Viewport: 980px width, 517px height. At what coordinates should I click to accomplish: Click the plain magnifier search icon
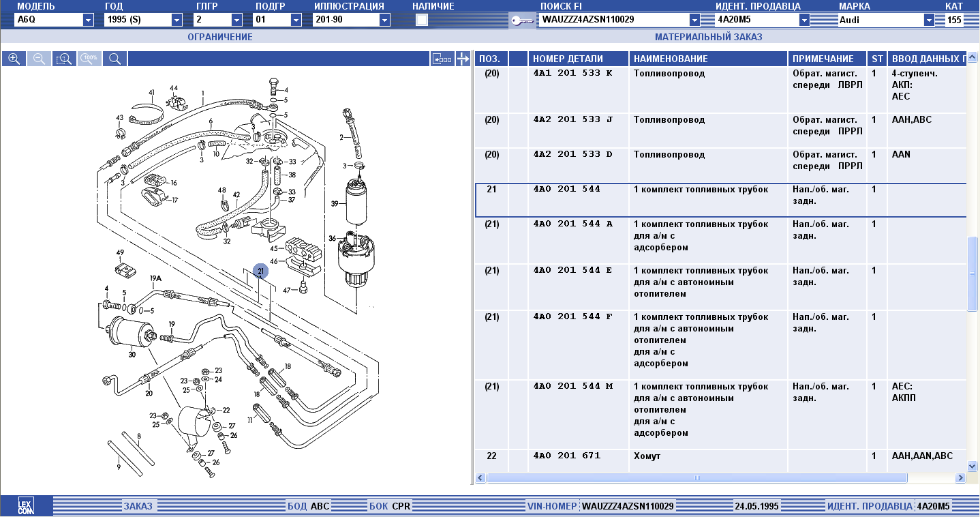point(114,59)
